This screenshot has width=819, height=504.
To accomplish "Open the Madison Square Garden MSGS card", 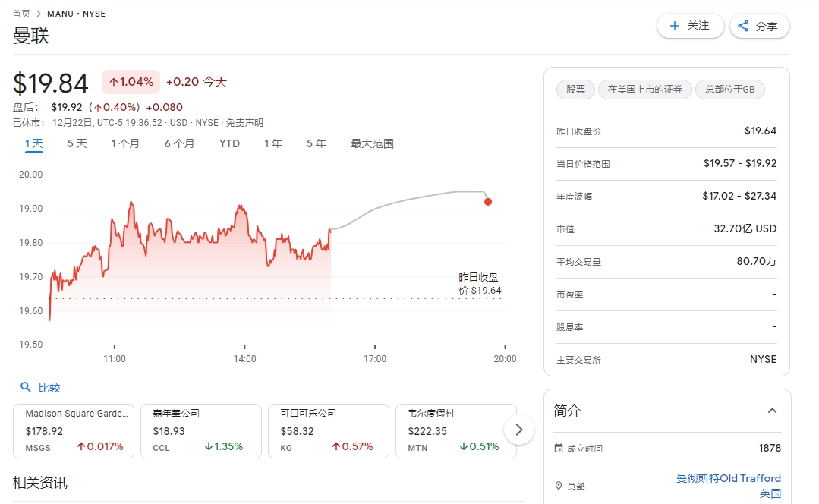I will [74, 430].
